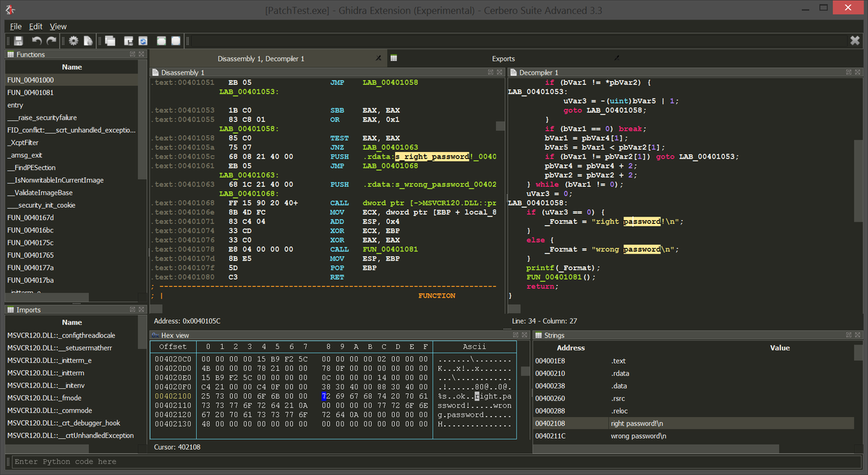Click the Save floppy disk icon

18,41
